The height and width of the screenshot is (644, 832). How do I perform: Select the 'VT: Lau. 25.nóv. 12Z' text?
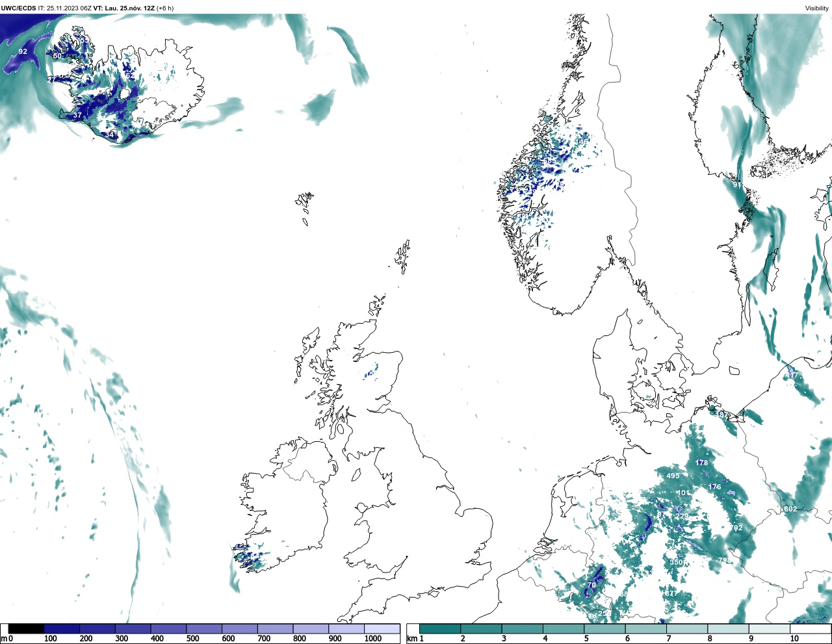click(x=124, y=8)
